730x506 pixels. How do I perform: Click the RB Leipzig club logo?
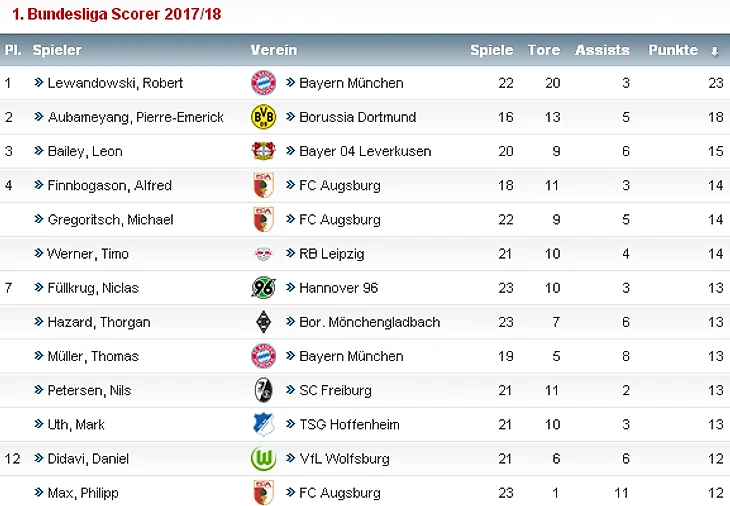(262, 254)
